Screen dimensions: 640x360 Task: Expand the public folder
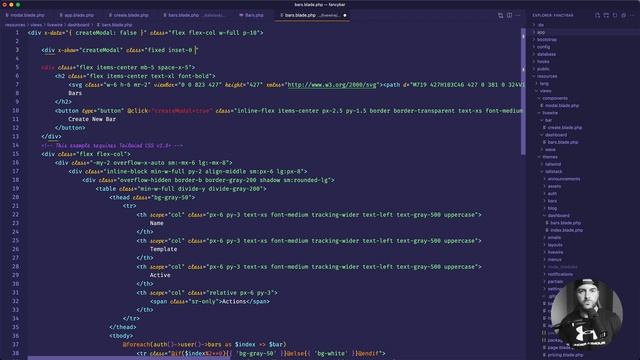pyautogui.click(x=543, y=69)
